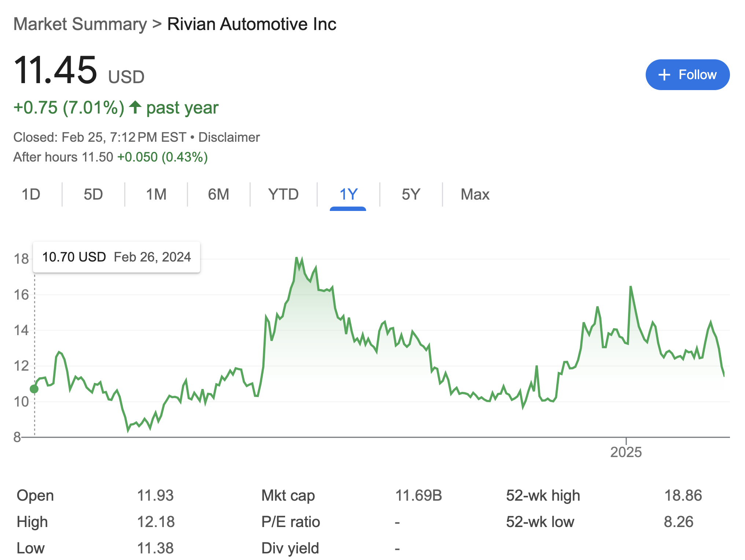Switch to the 5Y range tab
This screenshot has height=560, width=745.
coord(411,194)
